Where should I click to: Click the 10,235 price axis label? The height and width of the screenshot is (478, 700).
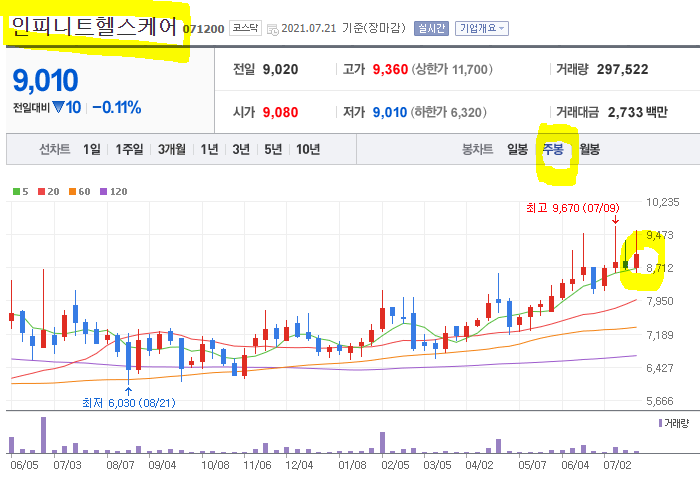pyautogui.click(x=662, y=202)
